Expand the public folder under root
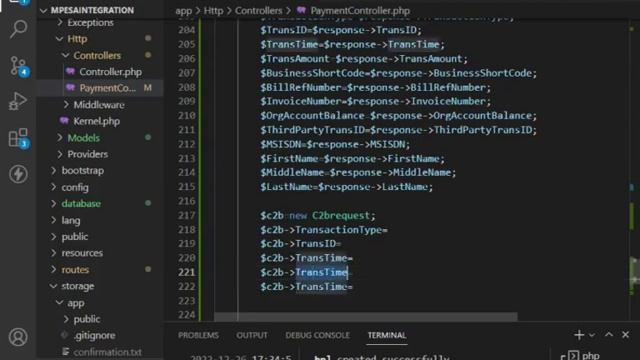 [53, 236]
